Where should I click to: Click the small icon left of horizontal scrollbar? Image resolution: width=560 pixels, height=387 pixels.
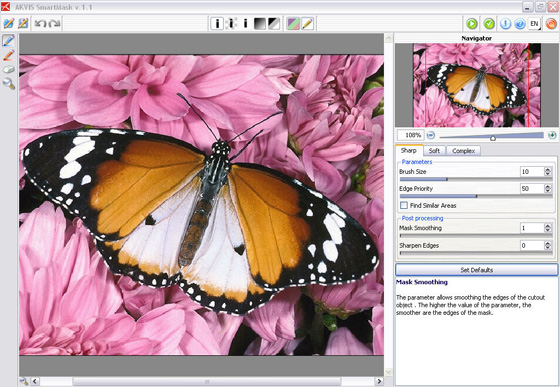pos(24,381)
